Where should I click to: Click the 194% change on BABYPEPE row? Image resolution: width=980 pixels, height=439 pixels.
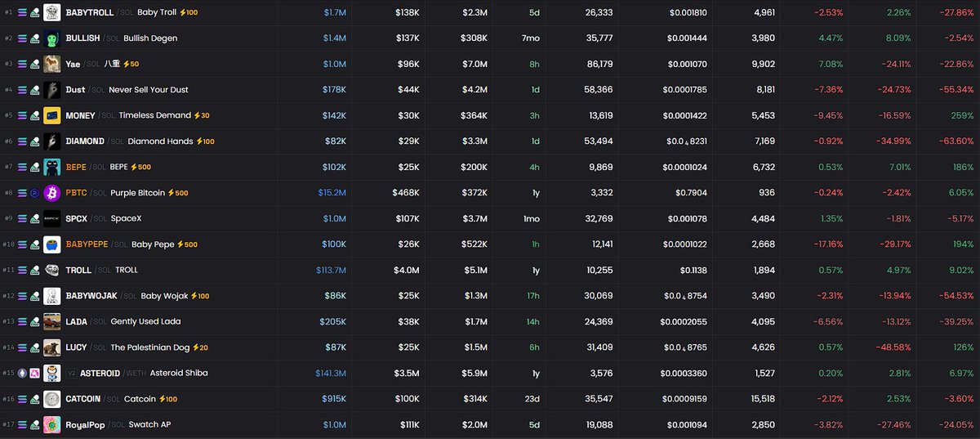962,244
